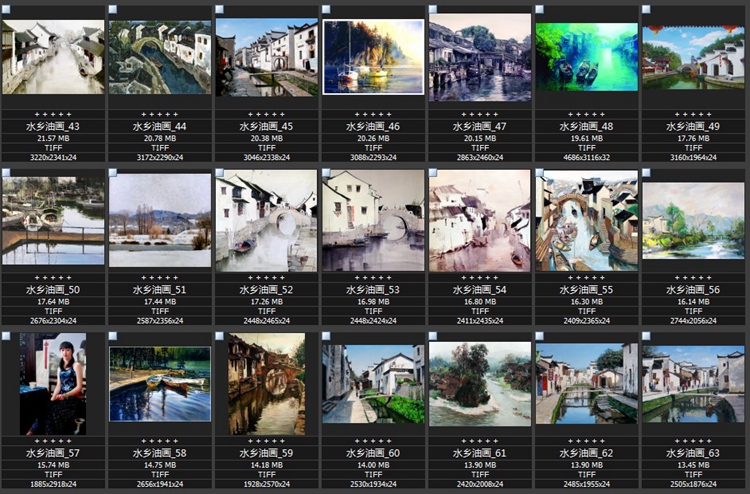
Task: Select the 水乡油画_59 brown canal bridge thumbnail
Action: click(266, 384)
